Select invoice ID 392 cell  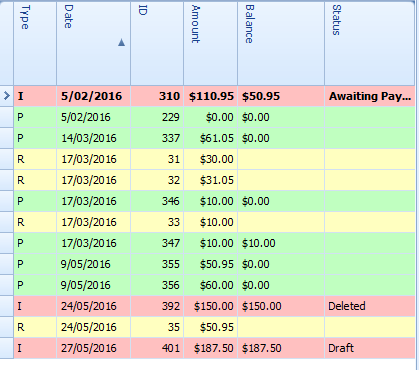pos(157,306)
